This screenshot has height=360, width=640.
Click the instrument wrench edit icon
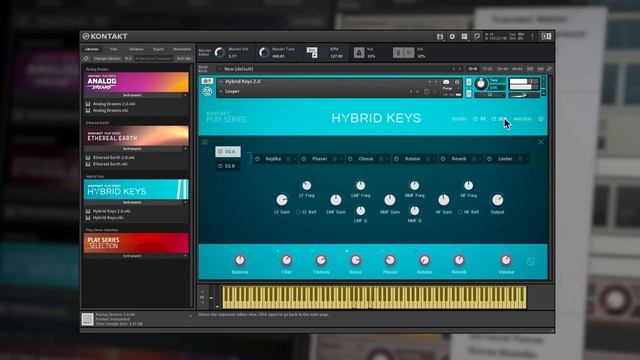[x=207, y=81]
